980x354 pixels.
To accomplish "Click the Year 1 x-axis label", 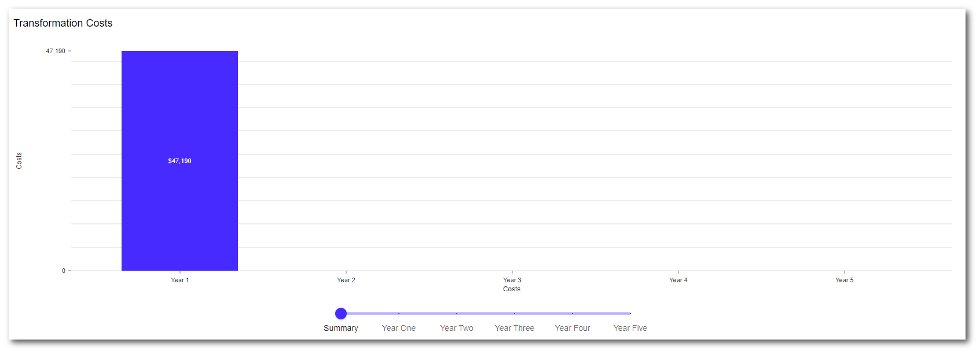I will point(179,280).
